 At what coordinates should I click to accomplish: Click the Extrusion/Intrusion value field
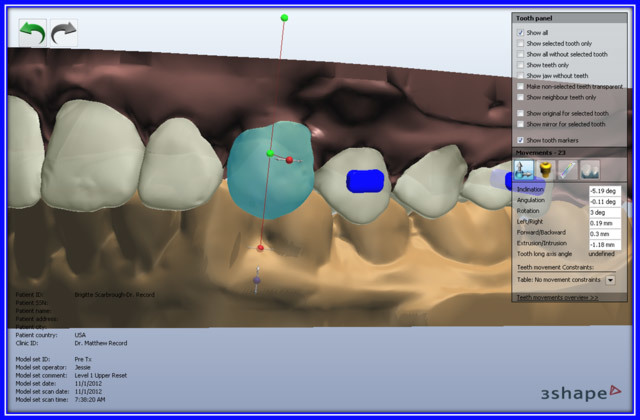click(603, 244)
